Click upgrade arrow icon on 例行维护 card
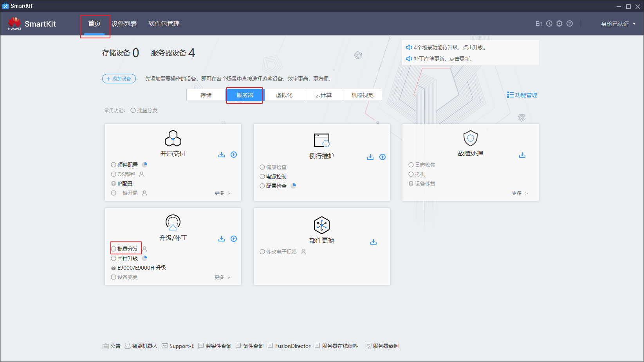Image resolution: width=644 pixels, height=362 pixels. 382,157
